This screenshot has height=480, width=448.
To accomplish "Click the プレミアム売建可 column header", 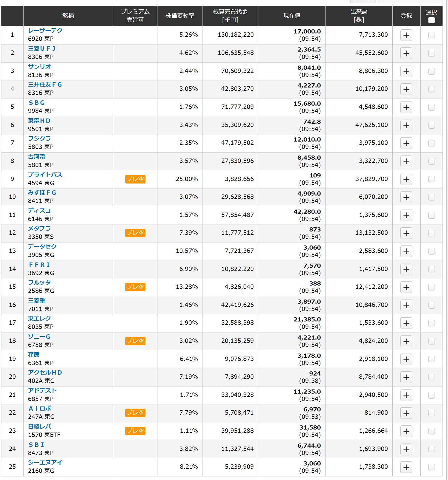I will point(135,16).
